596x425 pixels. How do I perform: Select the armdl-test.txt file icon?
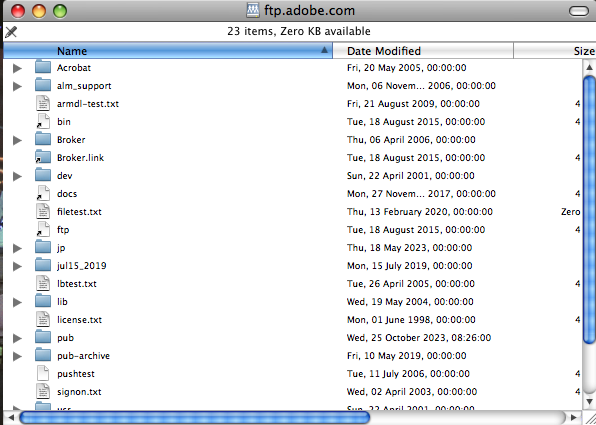click(43, 103)
